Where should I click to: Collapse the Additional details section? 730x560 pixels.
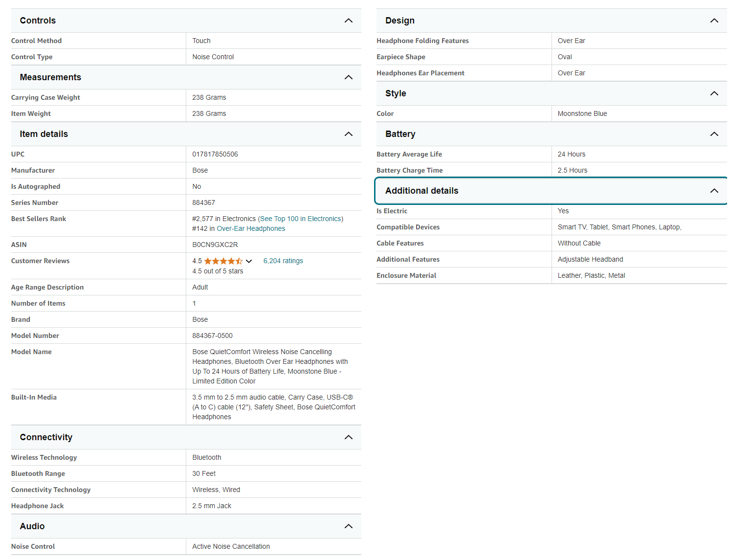[552, 191]
